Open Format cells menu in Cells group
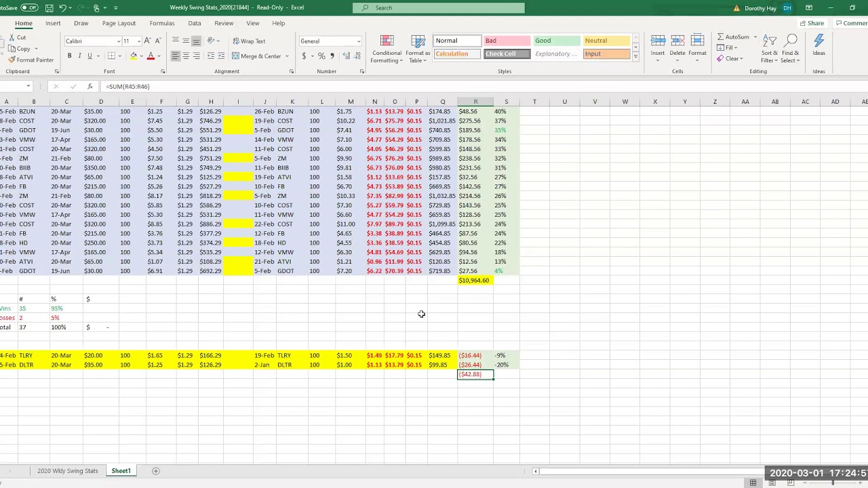The width and height of the screenshot is (868, 488). coord(697,47)
